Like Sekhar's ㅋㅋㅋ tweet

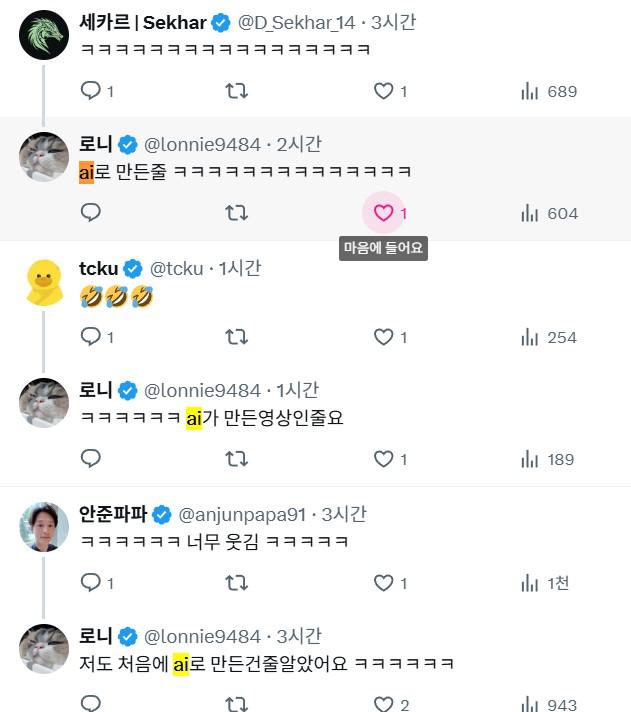point(383,91)
